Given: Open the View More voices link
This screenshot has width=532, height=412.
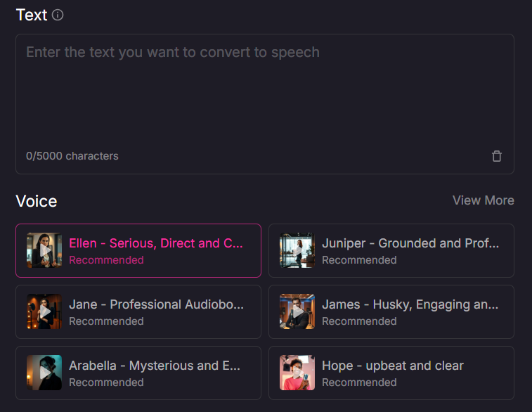Looking at the screenshot, I should pyautogui.click(x=484, y=200).
